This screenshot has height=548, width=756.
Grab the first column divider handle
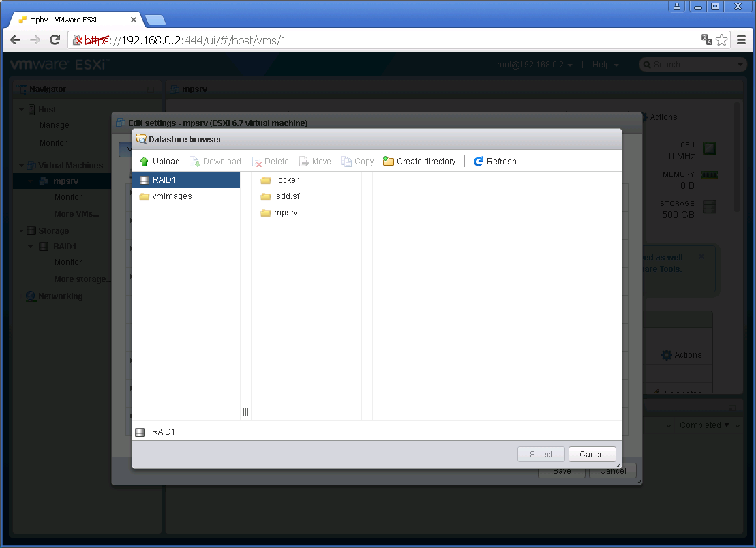(x=246, y=412)
